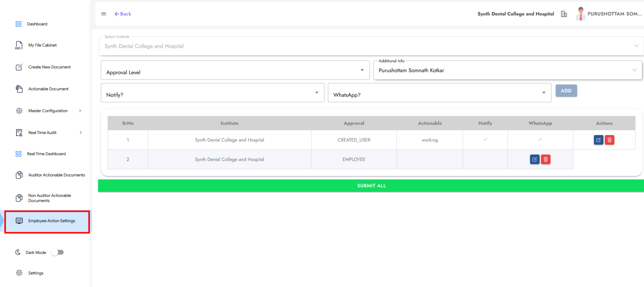Click Synth Dental College and Hospital header title
Image resolution: width=644 pixels, height=287 pixels.
516,14
